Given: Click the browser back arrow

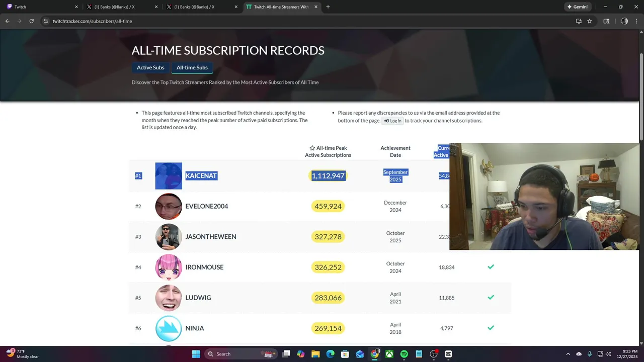Looking at the screenshot, I should point(7,21).
